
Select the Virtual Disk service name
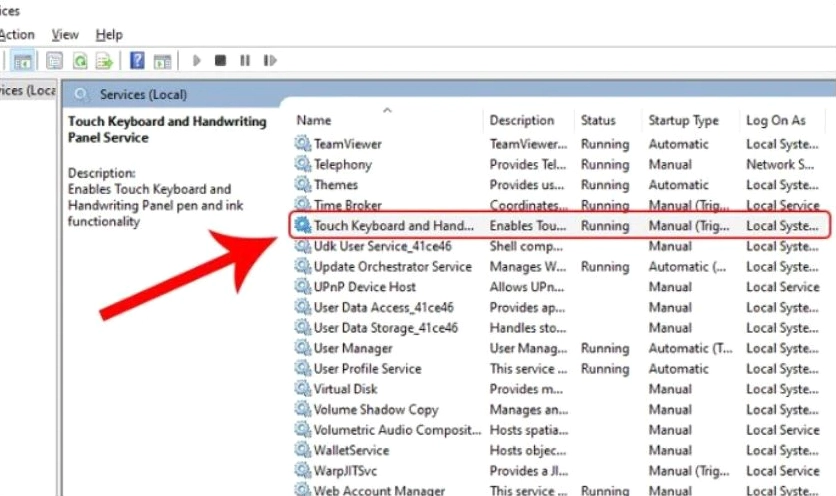pos(345,389)
